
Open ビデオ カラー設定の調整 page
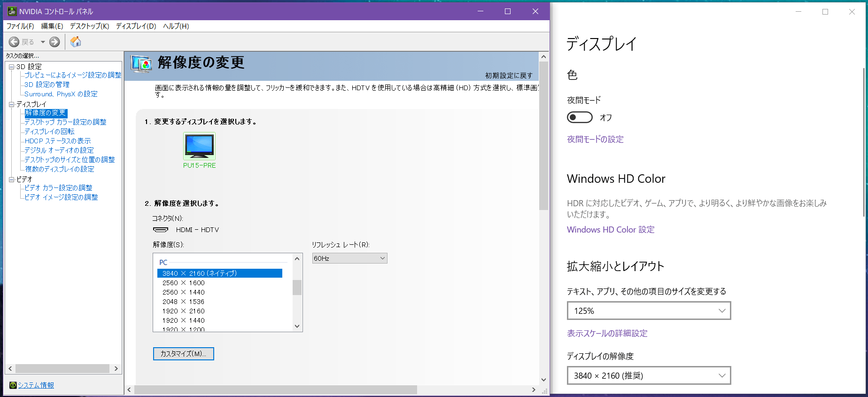click(58, 188)
